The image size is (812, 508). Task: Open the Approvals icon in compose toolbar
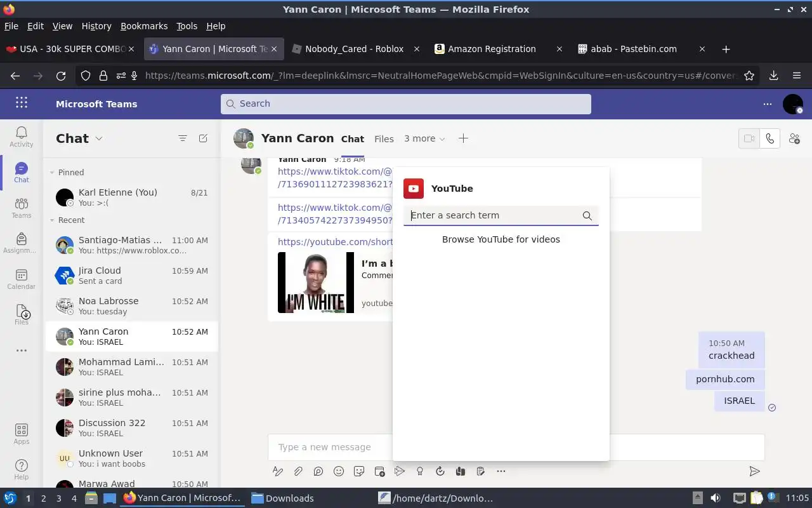pos(440,471)
